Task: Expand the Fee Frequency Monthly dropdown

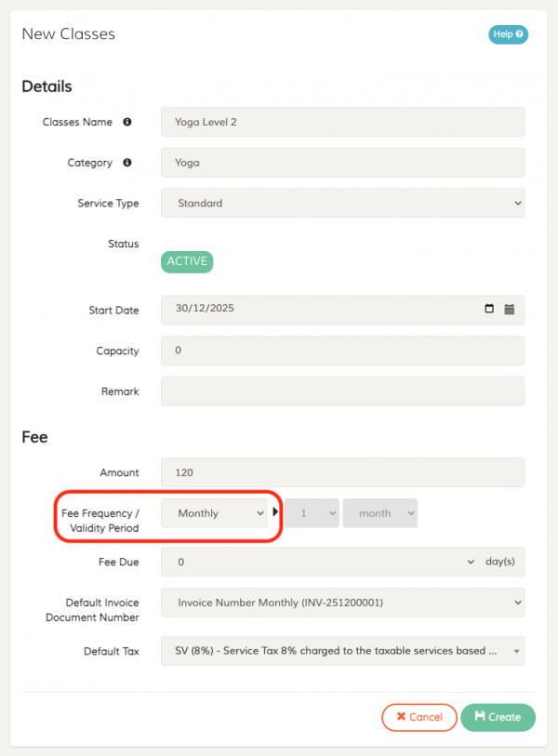Action: [214, 513]
